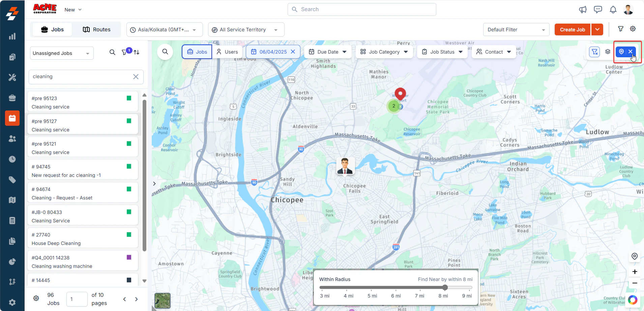644x311 pixels.
Task: Open the notifications bell
Action: tap(613, 9)
